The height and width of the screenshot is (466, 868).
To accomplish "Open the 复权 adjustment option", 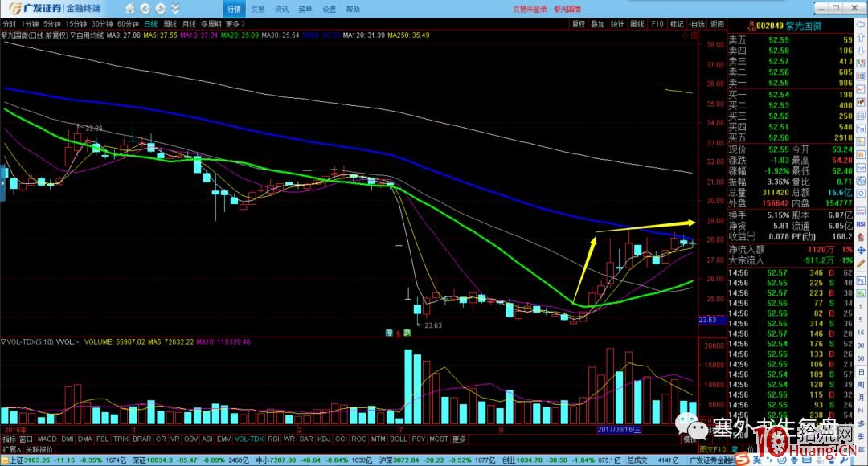I will pyautogui.click(x=579, y=24).
